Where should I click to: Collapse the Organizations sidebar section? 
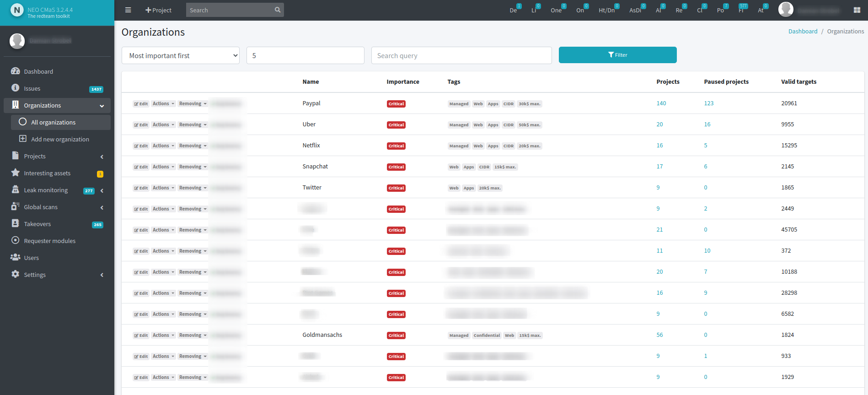57,105
